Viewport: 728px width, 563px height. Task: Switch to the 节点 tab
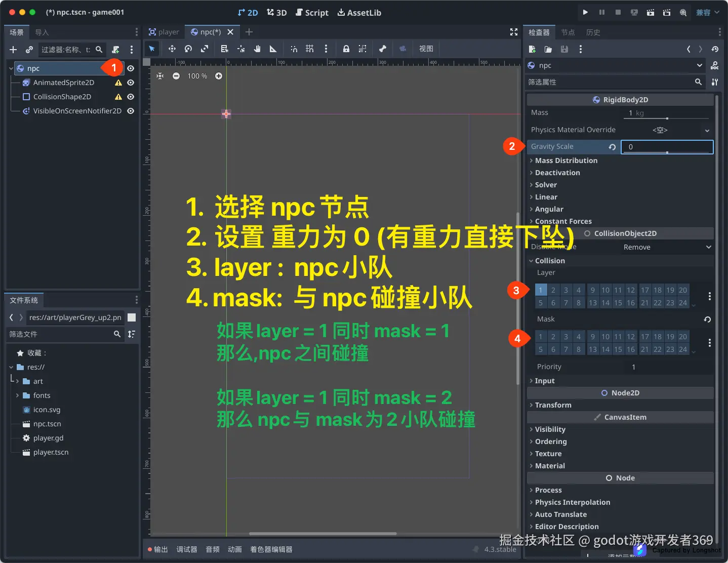(568, 32)
